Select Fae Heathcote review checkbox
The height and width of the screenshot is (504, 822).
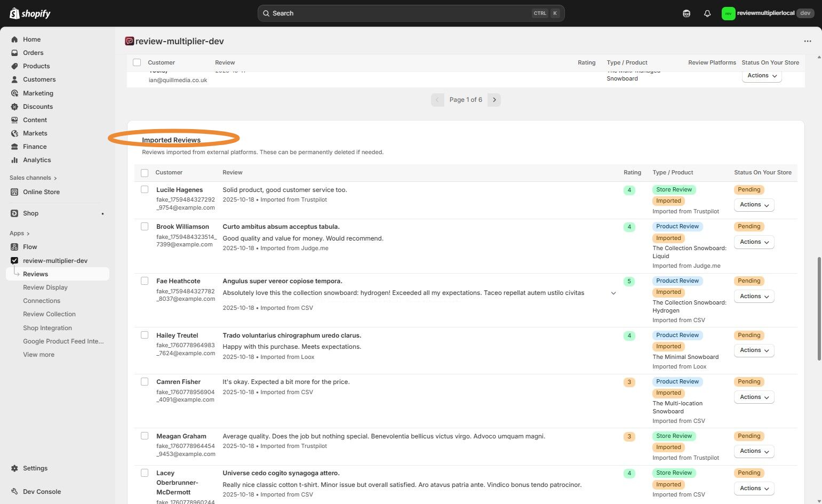(145, 281)
